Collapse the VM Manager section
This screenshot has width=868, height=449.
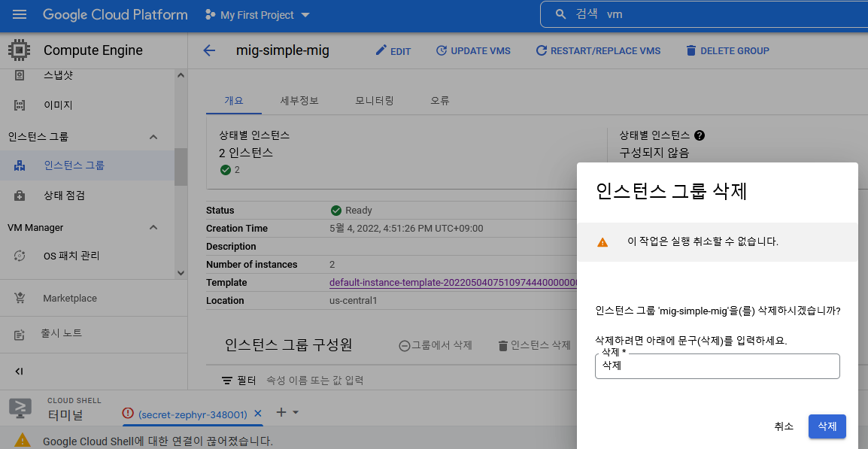point(153,227)
